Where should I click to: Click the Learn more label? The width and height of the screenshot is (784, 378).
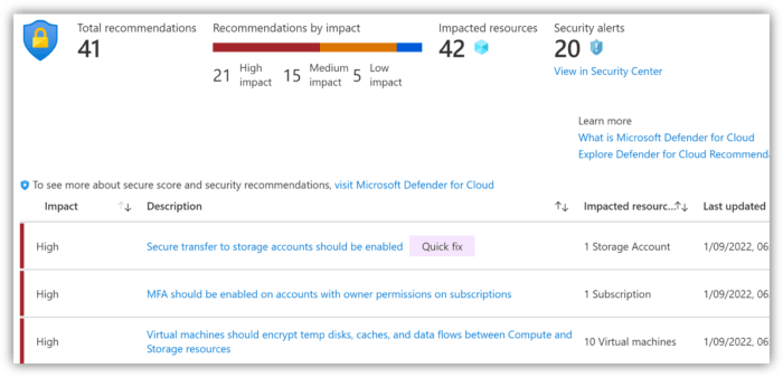pos(604,121)
